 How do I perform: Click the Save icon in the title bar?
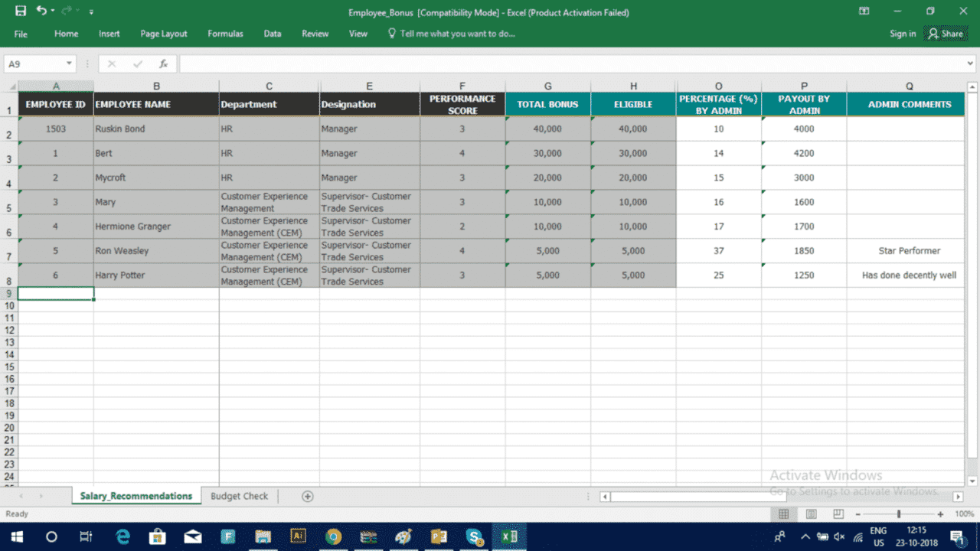coord(21,11)
